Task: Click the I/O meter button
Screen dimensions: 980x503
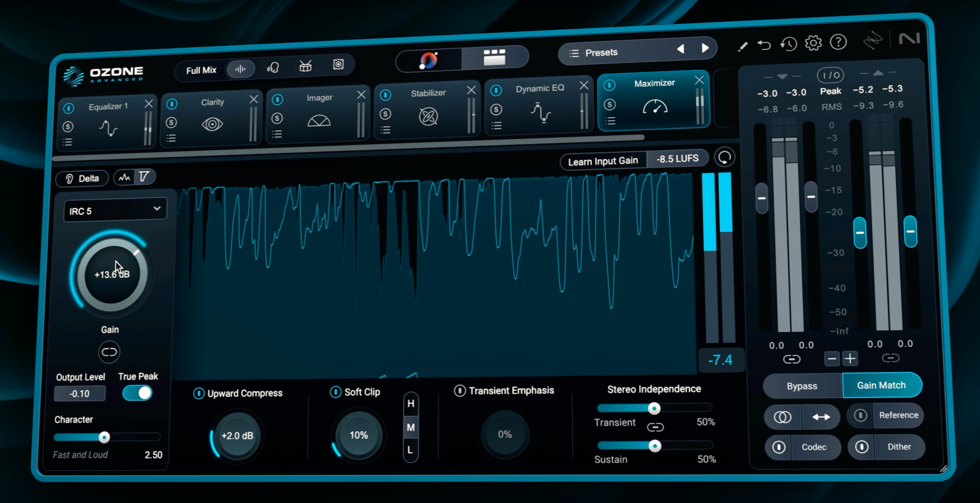Action: click(x=831, y=75)
